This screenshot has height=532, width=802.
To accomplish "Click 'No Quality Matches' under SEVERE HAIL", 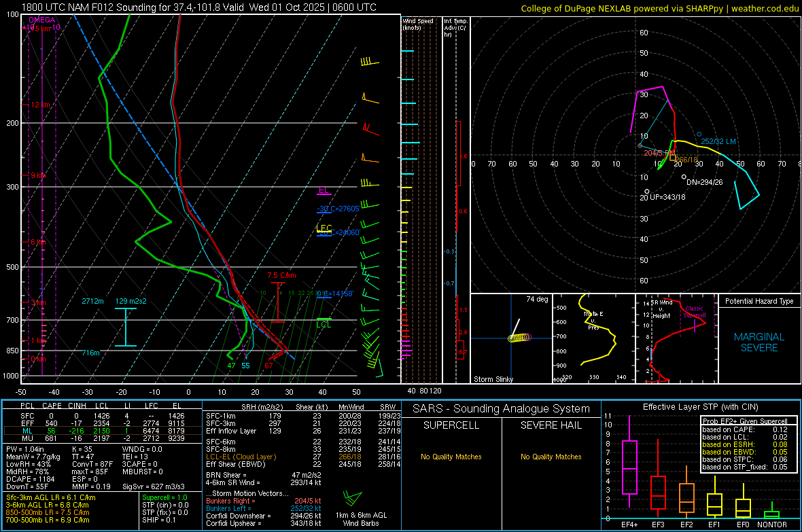I will click(x=551, y=457).
